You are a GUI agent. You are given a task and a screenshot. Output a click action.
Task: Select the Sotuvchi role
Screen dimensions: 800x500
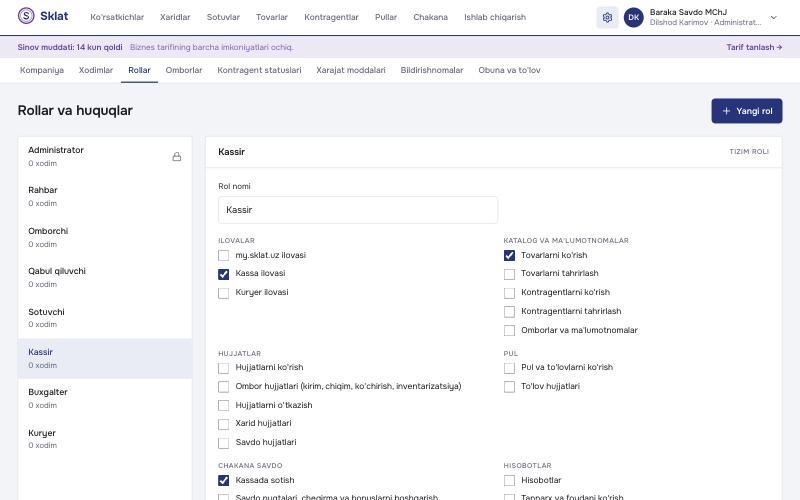(x=105, y=318)
